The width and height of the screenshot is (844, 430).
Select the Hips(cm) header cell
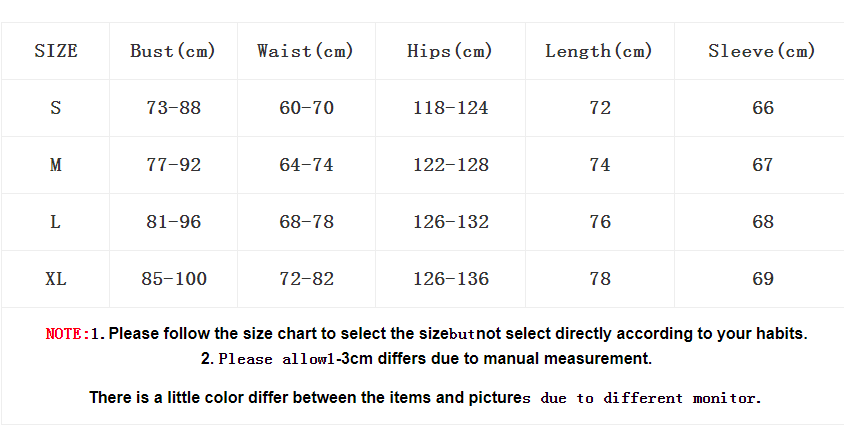tap(450, 51)
